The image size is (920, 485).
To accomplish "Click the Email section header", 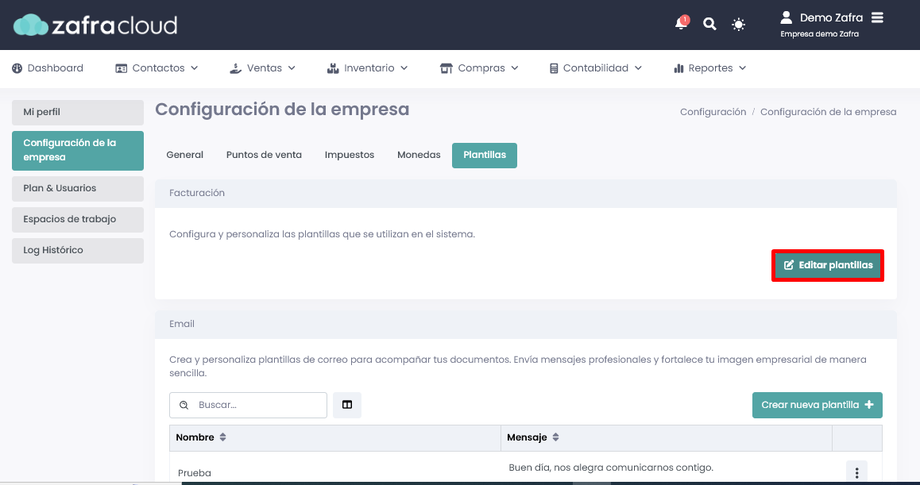I will point(526,324).
